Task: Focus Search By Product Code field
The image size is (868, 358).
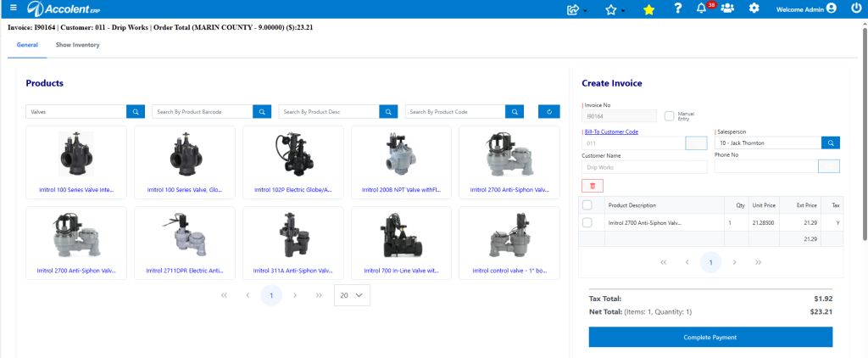Action: [455, 111]
